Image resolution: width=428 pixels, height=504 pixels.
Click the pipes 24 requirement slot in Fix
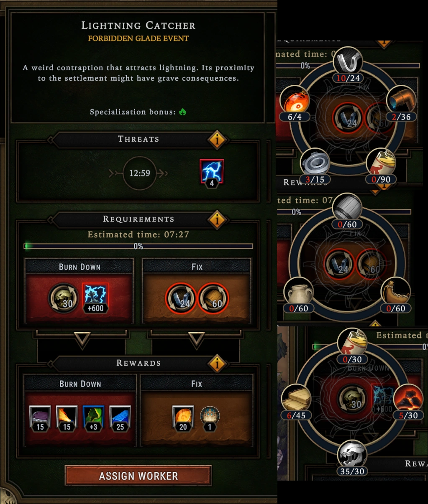(181, 298)
